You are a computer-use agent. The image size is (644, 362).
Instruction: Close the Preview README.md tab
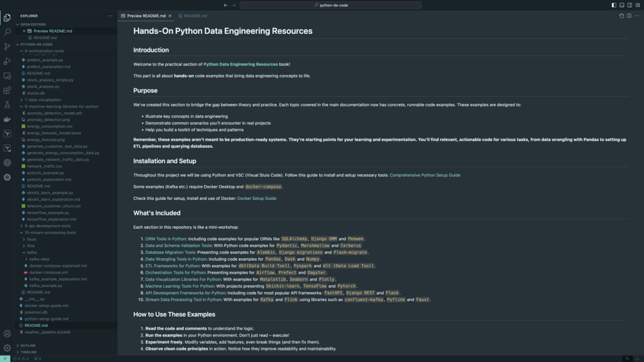170,16
